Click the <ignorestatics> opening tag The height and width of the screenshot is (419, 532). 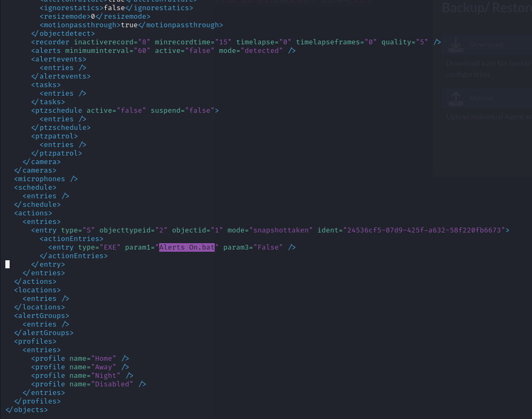click(x=72, y=8)
